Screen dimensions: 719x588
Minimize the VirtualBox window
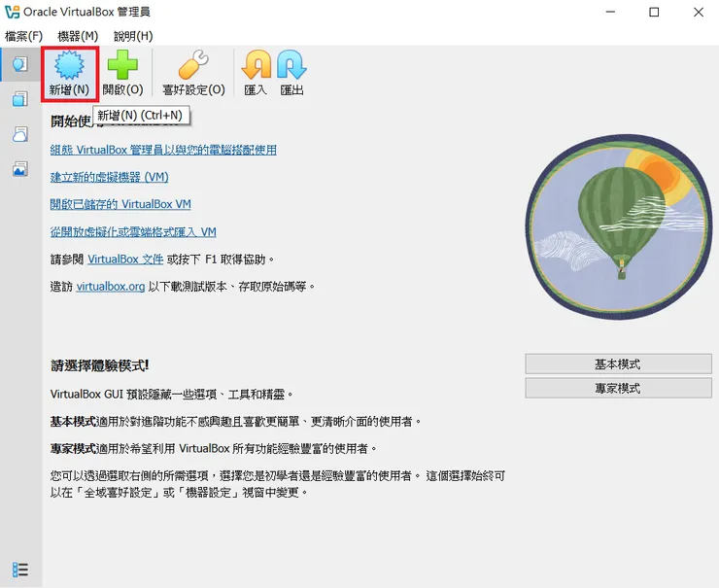click(610, 12)
